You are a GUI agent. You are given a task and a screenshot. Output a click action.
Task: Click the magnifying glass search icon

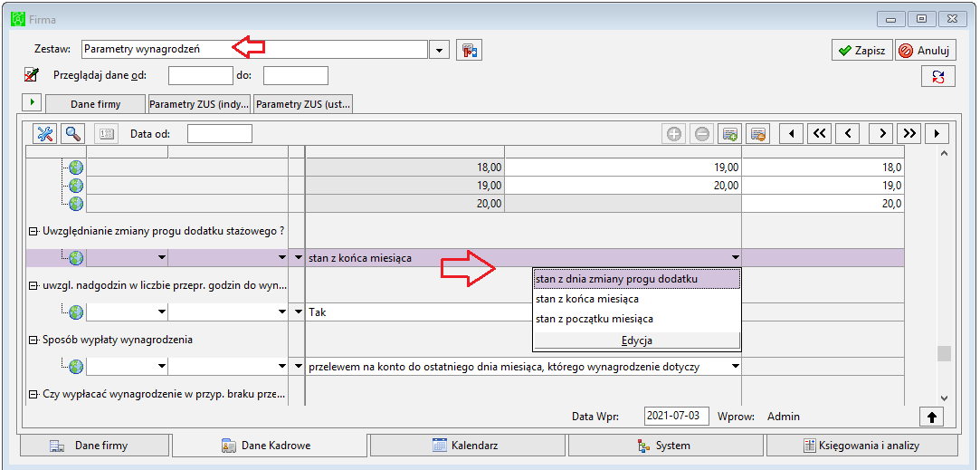click(x=73, y=133)
